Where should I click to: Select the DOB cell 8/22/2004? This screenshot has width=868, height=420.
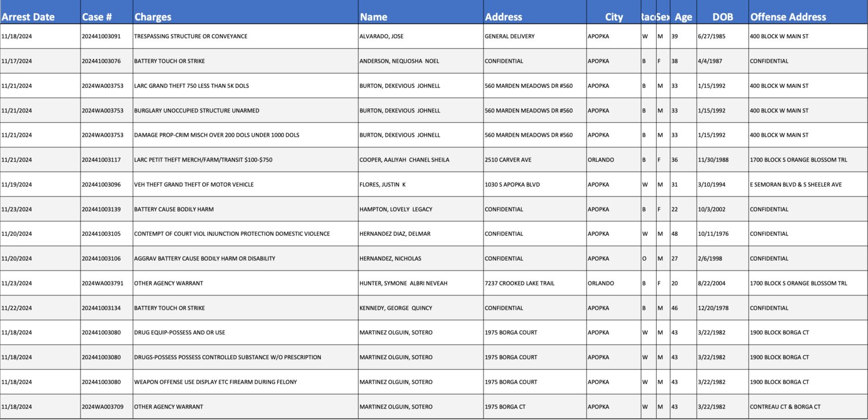722,283
